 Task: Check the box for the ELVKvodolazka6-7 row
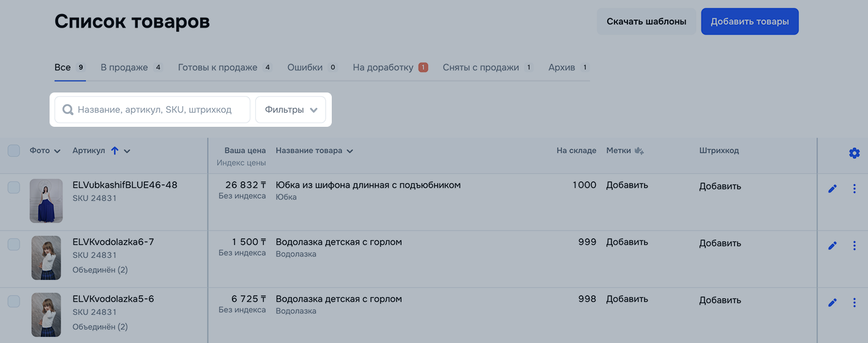point(13,244)
